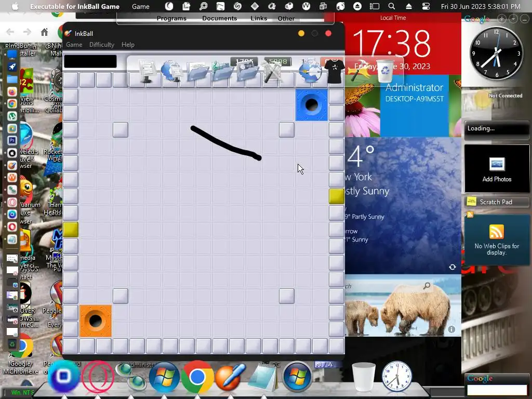The height and width of the screenshot is (399, 532).
Task: Click the bear photo info icon
Action: click(451, 329)
